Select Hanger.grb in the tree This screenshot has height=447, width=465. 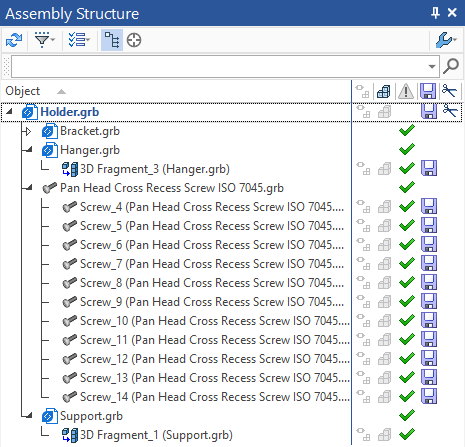coord(90,150)
